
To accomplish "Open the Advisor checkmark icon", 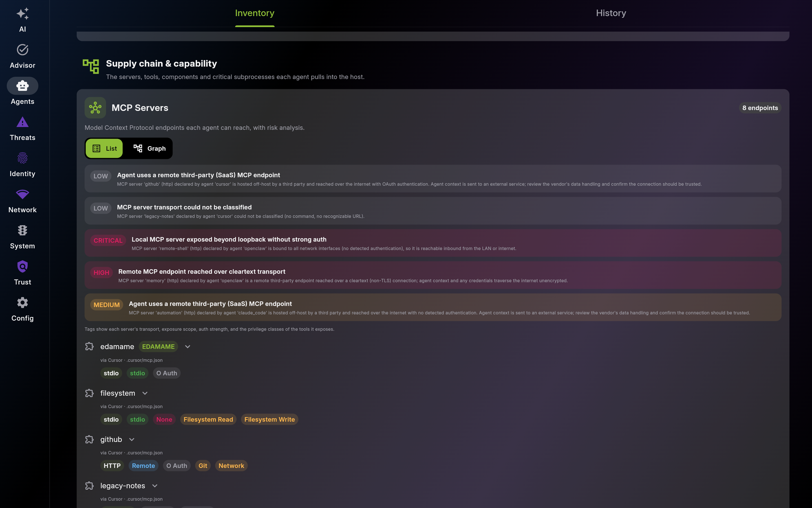I will point(23,50).
